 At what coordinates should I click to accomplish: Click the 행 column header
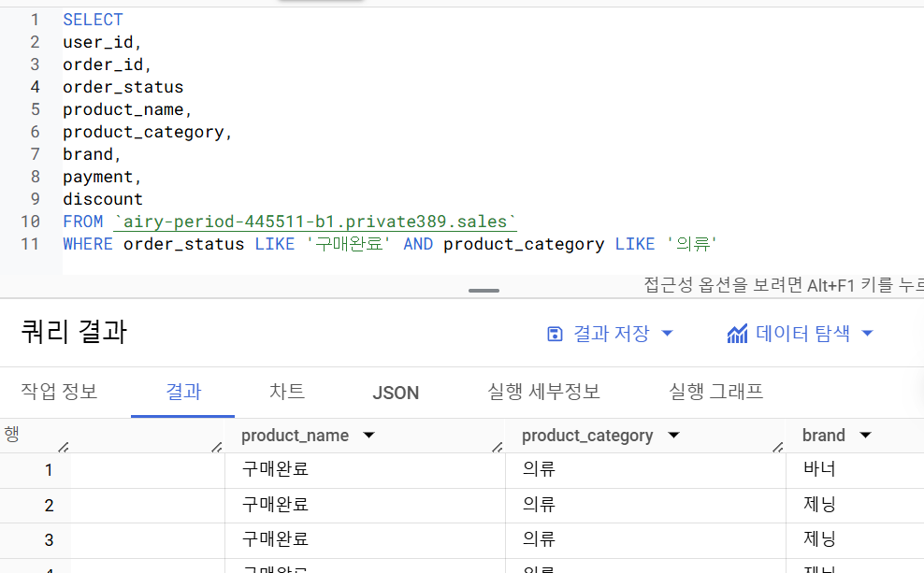click(x=12, y=434)
